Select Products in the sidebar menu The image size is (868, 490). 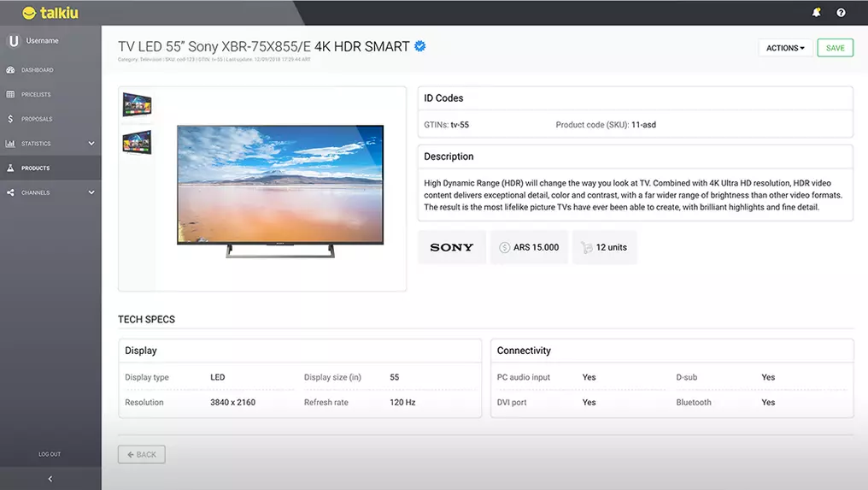36,168
